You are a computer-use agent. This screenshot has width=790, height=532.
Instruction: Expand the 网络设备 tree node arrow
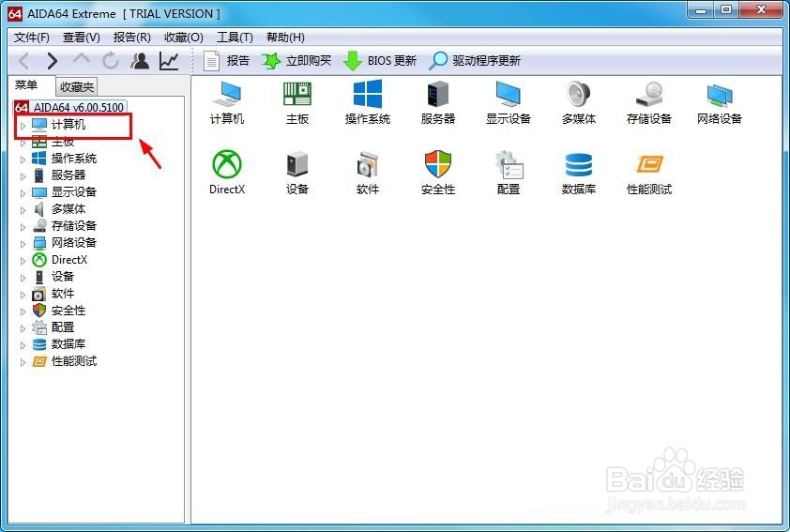point(23,244)
